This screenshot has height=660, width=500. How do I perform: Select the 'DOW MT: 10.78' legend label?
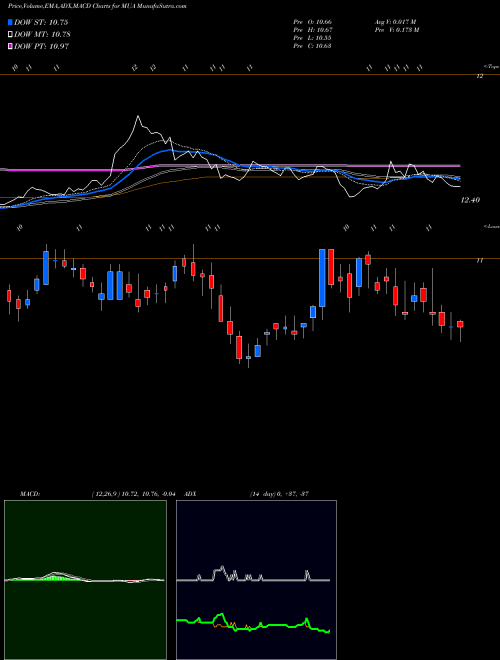(x=42, y=35)
